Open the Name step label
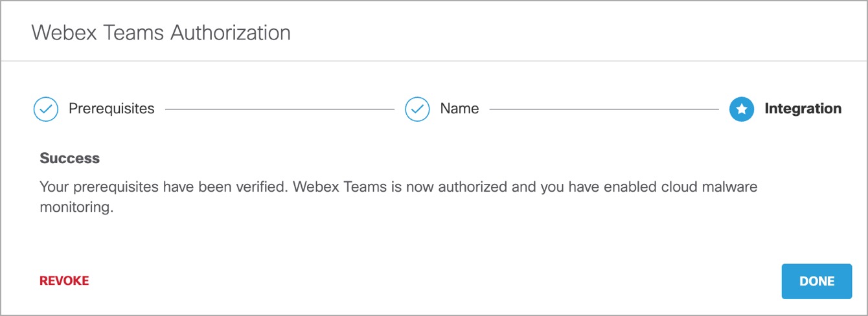The height and width of the screenshot is (316, 868). coord(459,109)
